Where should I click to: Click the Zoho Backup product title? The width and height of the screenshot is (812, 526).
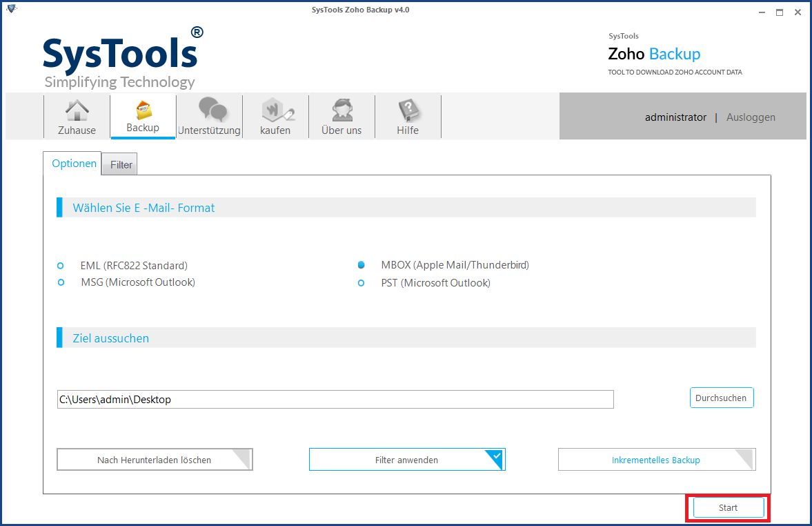pyautogui.click(x=654, y=54)
